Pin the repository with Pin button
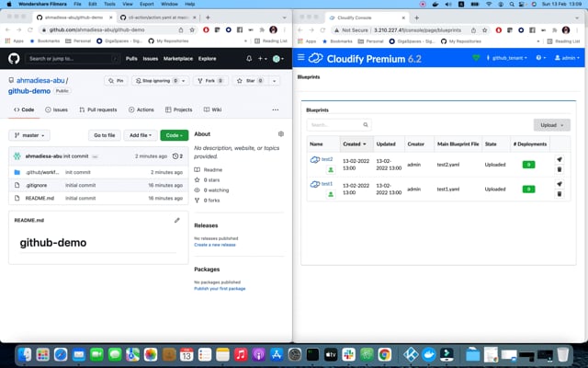Viewport: 588px width, 368px height. click(116, 81)
